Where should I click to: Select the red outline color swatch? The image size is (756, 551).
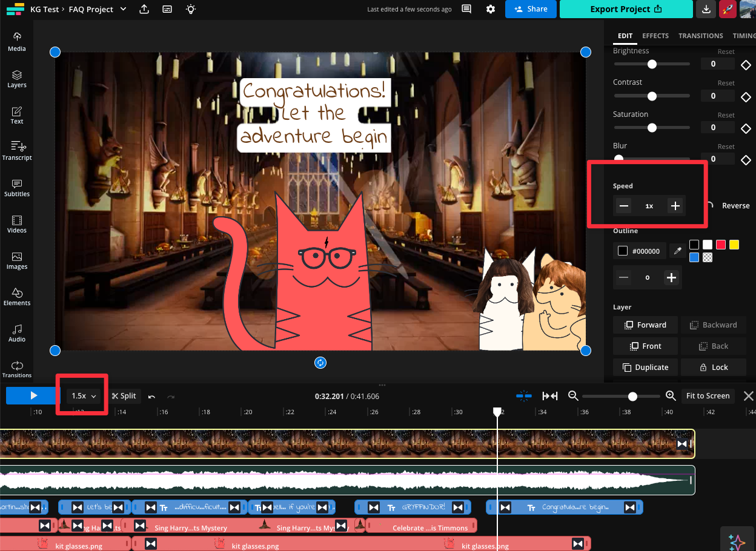(721, 245)
